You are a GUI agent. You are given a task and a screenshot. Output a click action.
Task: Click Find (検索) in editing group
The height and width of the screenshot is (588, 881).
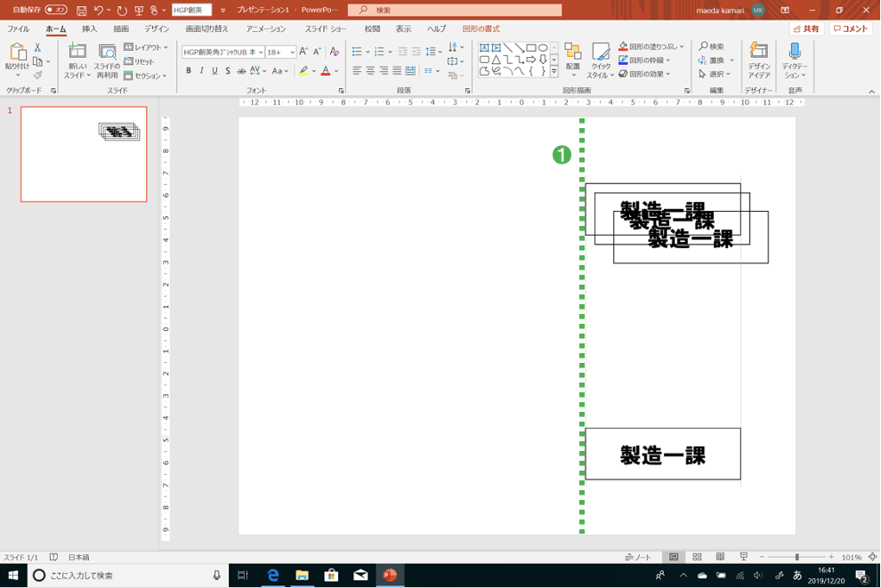[x=711, y=46]
